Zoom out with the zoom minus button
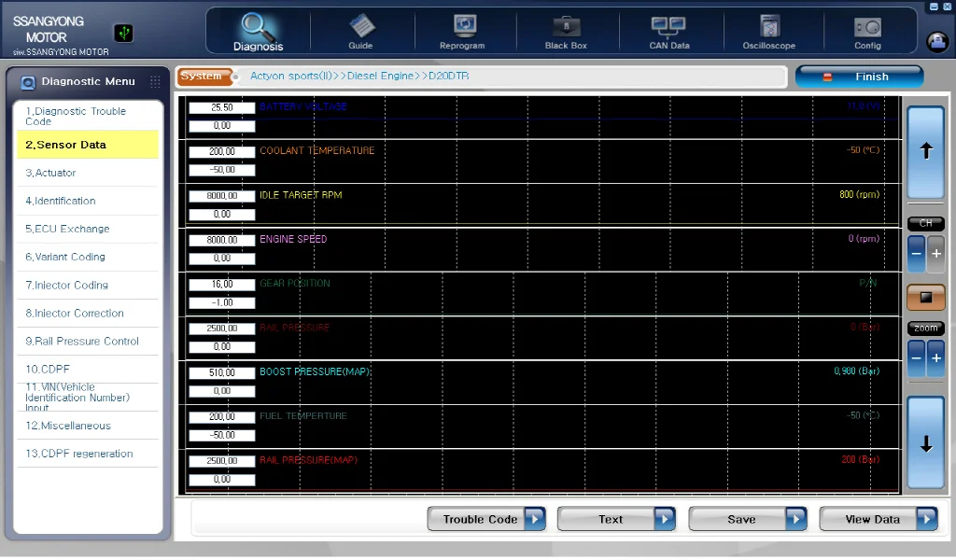Screen dimensions: 956x560 pyautogui.click(x=917, y=358)
